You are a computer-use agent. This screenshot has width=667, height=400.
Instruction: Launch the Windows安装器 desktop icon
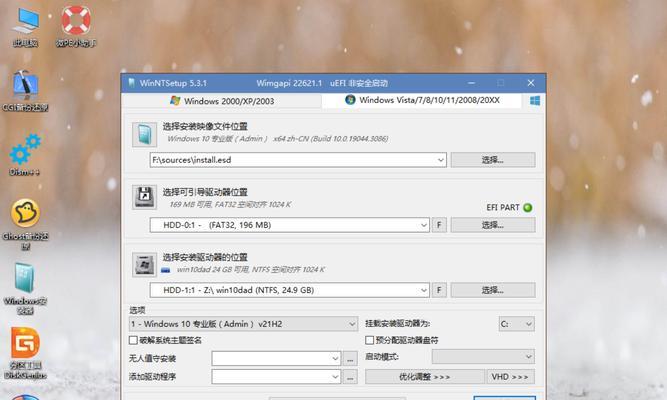click(25, 289)
